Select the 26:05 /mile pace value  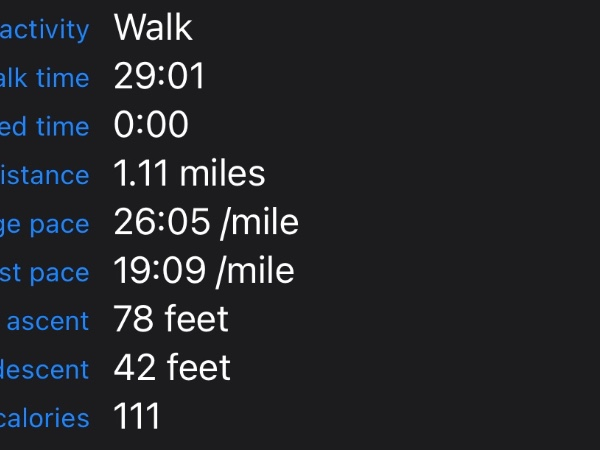[206, 222]
